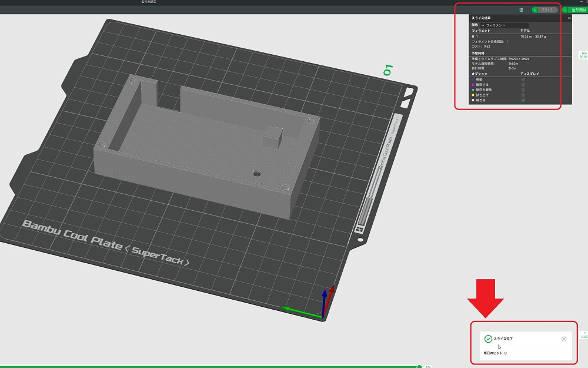Open the スライス button dropdown arrow
This screenshot has width=588, height=368.
(534, 10)
